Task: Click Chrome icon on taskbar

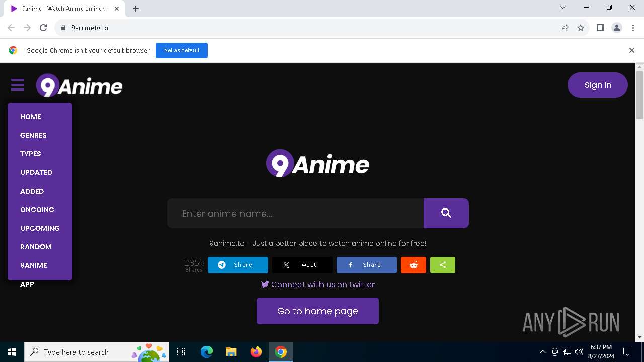Action: point(281,352)
